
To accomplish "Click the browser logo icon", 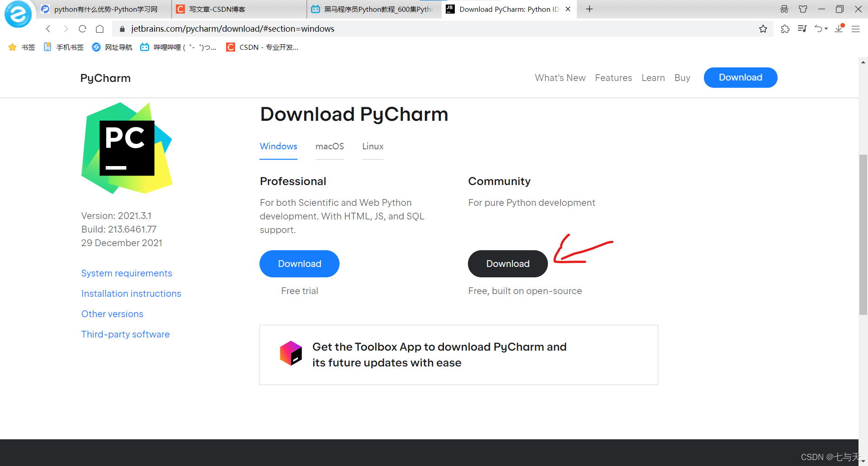I will click(18, 14).
